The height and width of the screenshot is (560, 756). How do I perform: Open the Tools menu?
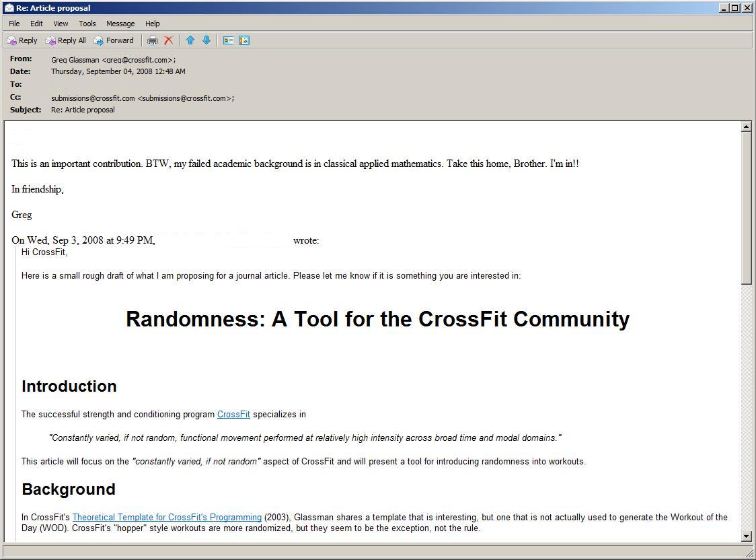(x=87, y=24)
